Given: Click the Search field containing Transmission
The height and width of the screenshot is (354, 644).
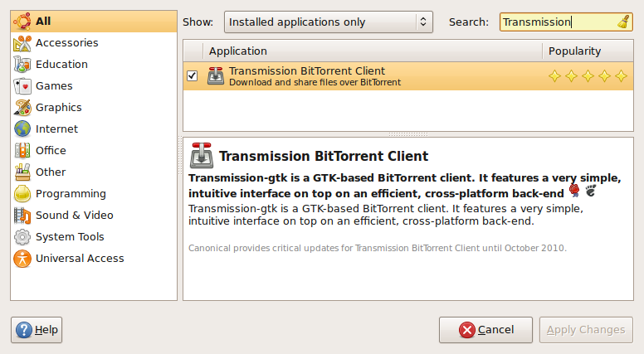Looking at the screenshot, I should (x=566, y=22).
